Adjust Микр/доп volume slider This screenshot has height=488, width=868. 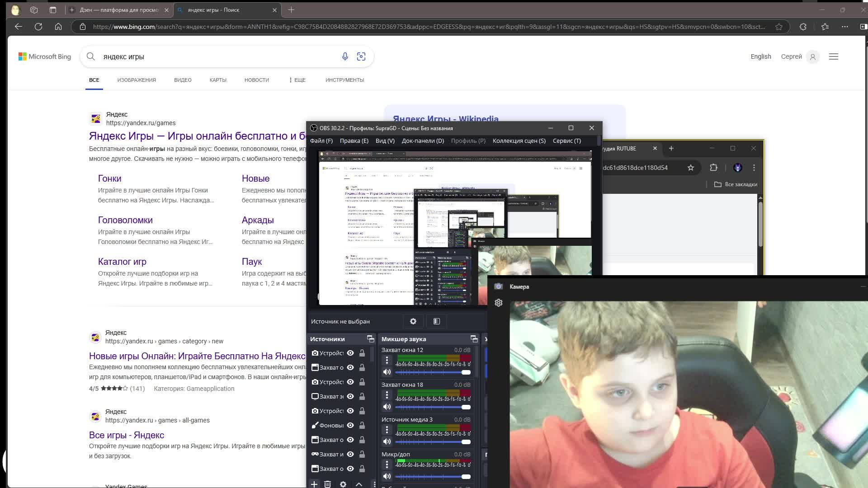(x=433, y=477)
